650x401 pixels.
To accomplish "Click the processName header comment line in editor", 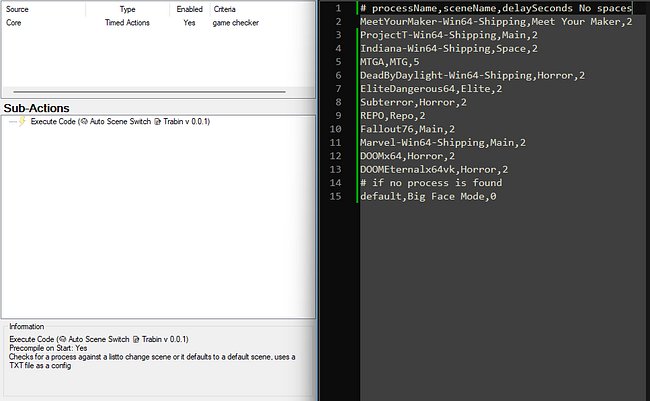I will click(496, 8).
